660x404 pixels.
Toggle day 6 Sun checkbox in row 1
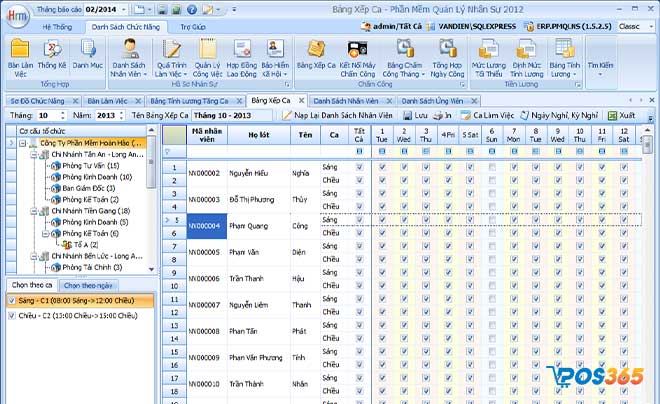[x=492, y=167]
